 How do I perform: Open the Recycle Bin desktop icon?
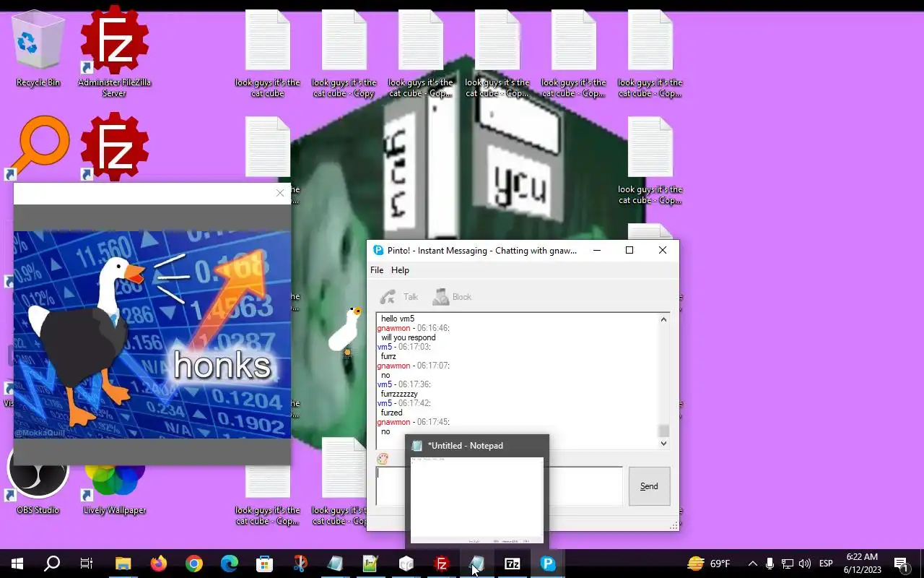click(38, 49)
